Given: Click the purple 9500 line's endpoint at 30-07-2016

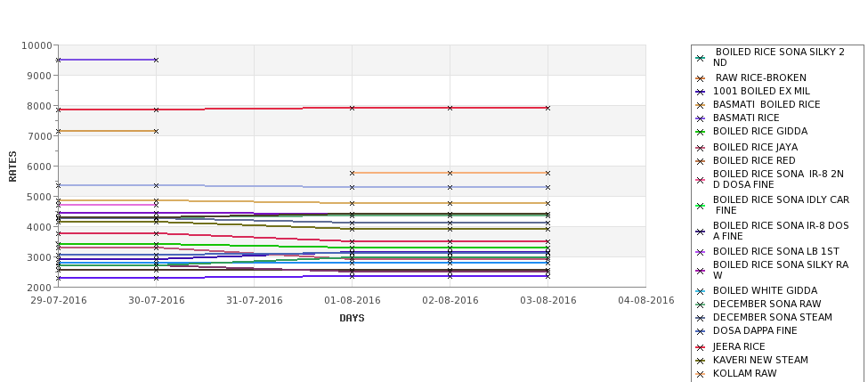Looking at the screenshot, I should click(156, 60).
